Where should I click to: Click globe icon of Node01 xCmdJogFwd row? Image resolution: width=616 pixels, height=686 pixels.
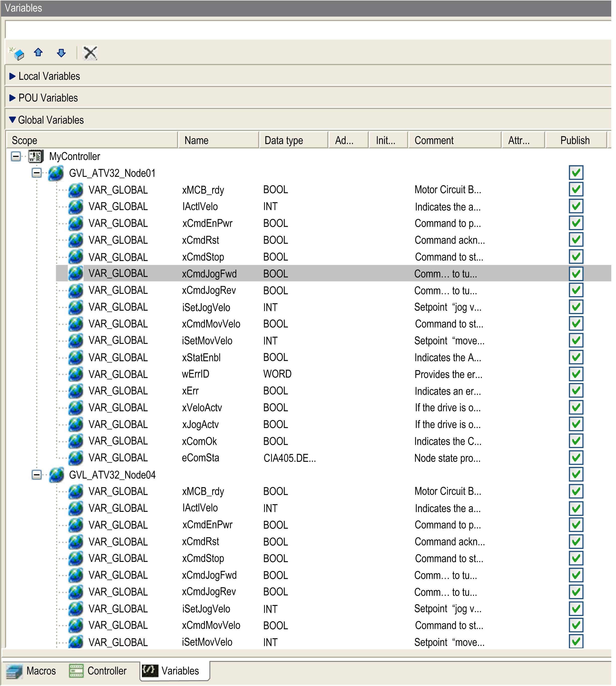pos(76,274)
